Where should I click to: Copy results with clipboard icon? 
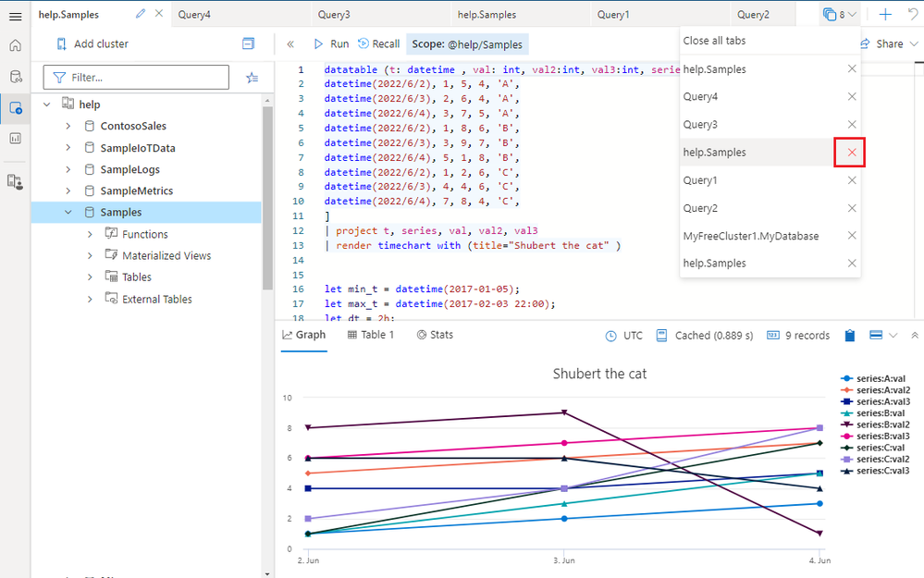850,336
